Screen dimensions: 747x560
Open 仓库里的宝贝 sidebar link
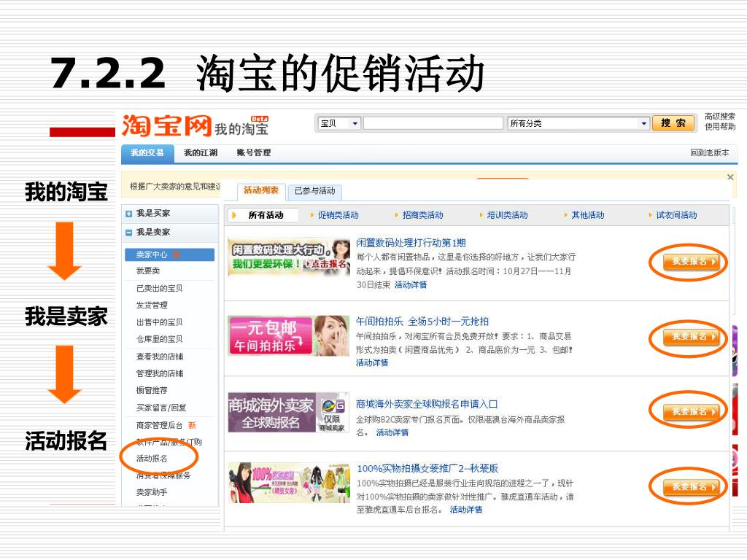click(159, 339)
